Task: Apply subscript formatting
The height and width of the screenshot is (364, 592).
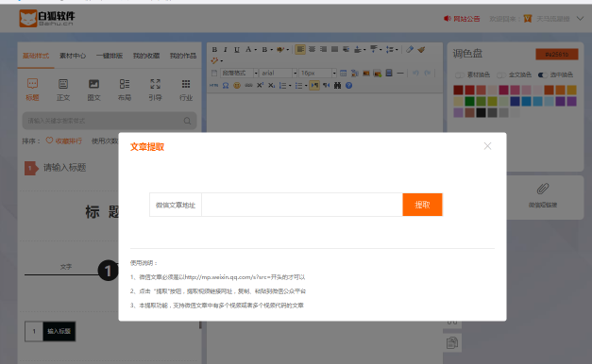Action: 272,85
